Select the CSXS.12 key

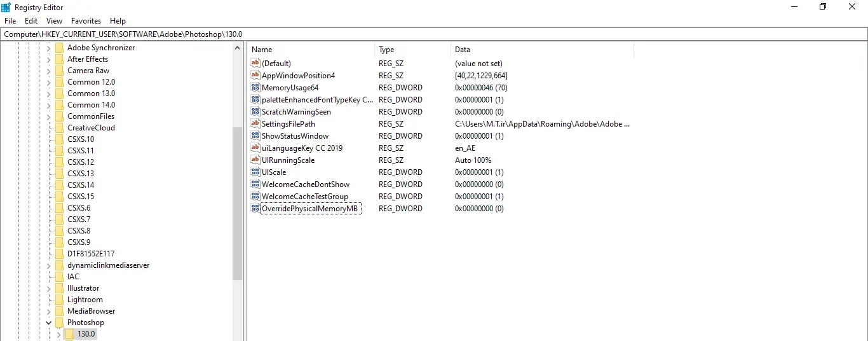tap(81, 162)
